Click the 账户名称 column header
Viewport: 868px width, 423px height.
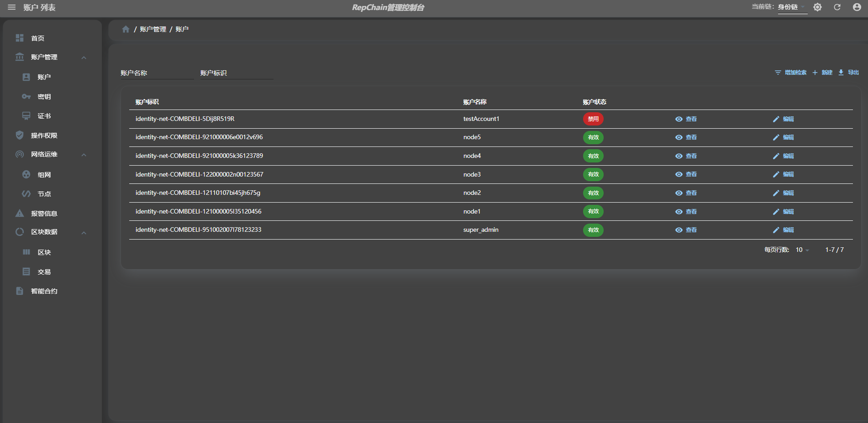coord(475,102)
